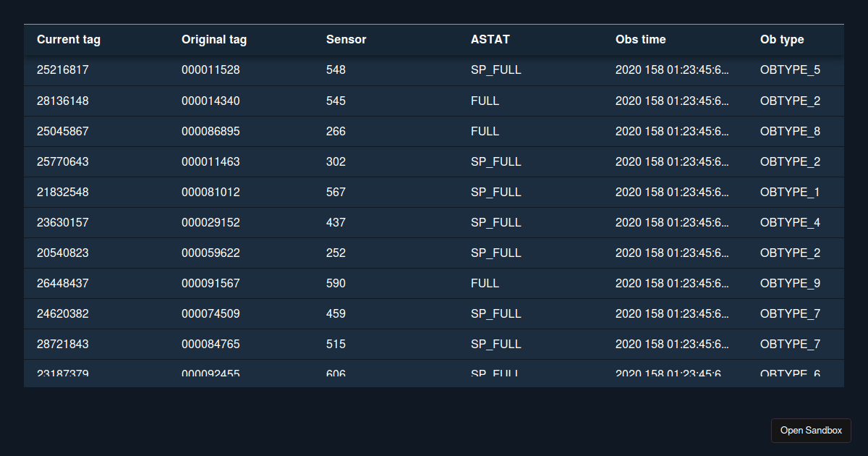Viewport: 868px width, 456px height.
Task: Click the Ob type column header
Action: point(782,40)
